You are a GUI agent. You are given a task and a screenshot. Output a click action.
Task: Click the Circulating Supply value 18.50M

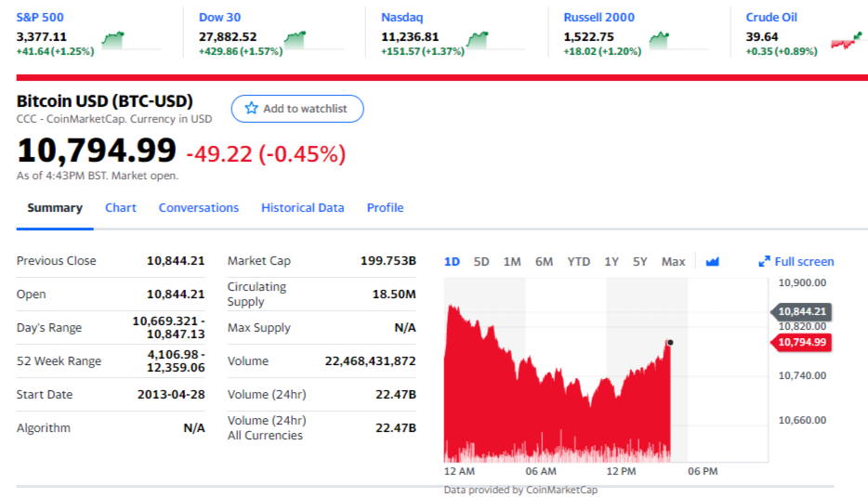pyautogui.click(x=394, y=294)
